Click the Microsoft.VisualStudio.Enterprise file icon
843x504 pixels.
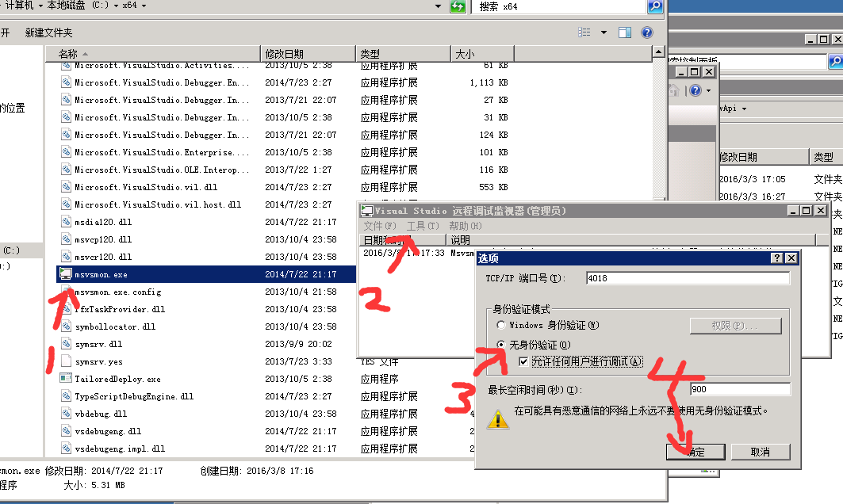pyautogui.click(x=66, y=152)
